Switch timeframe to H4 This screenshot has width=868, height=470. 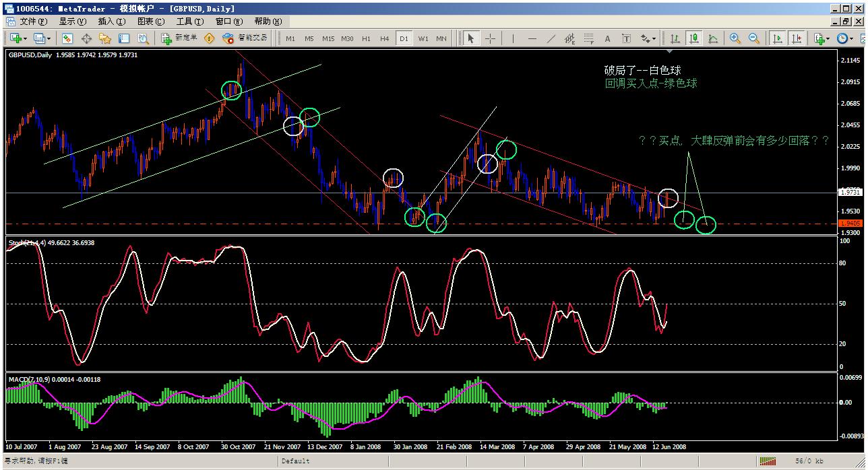384,38
